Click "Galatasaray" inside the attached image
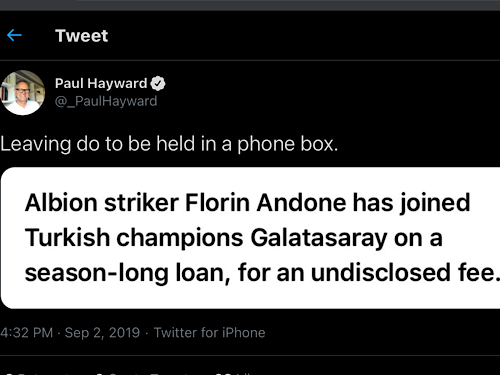This screenshot has width=500, height=375. (319, 238)
